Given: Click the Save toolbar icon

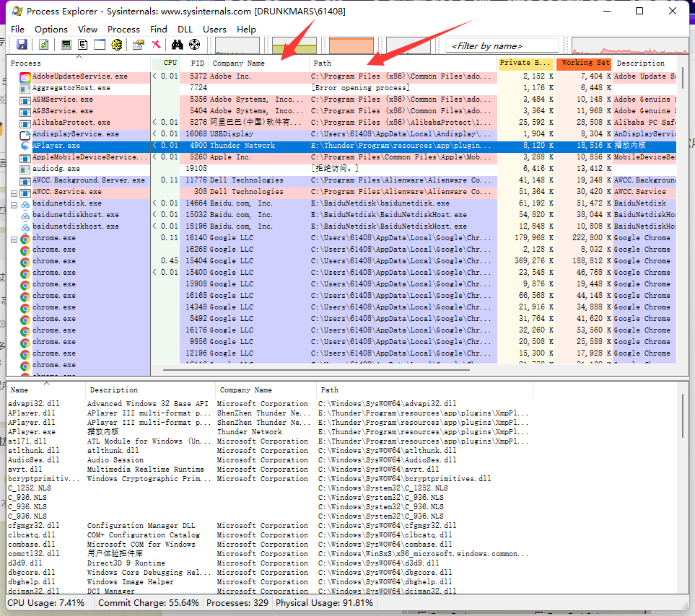Looking at the screenshot, I should 22,45.
